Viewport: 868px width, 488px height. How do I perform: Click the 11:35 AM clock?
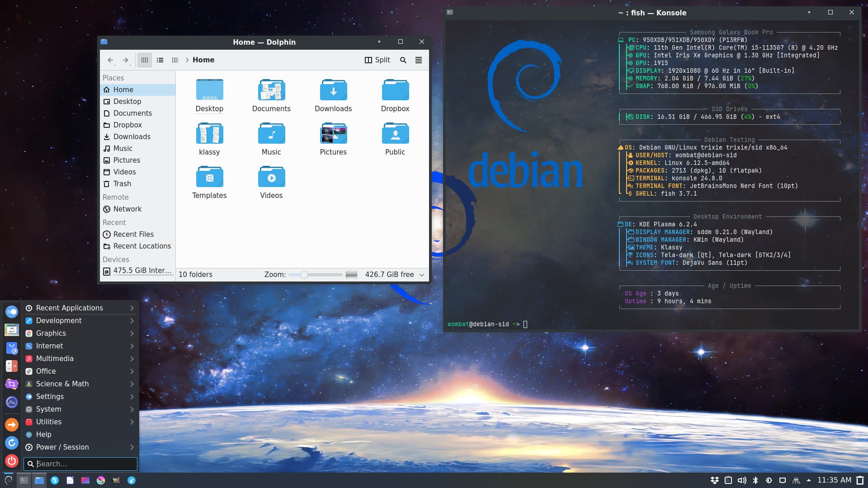[834, 480]
